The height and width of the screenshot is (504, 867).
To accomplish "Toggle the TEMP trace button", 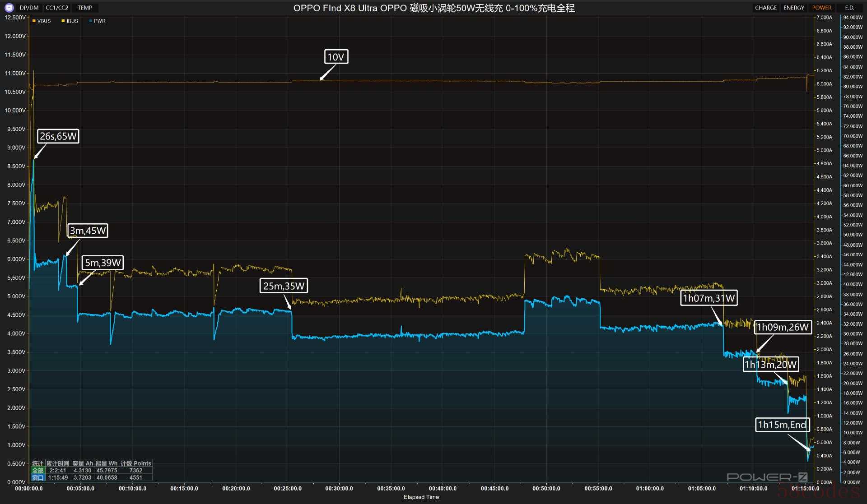I will tap(85, 8).
